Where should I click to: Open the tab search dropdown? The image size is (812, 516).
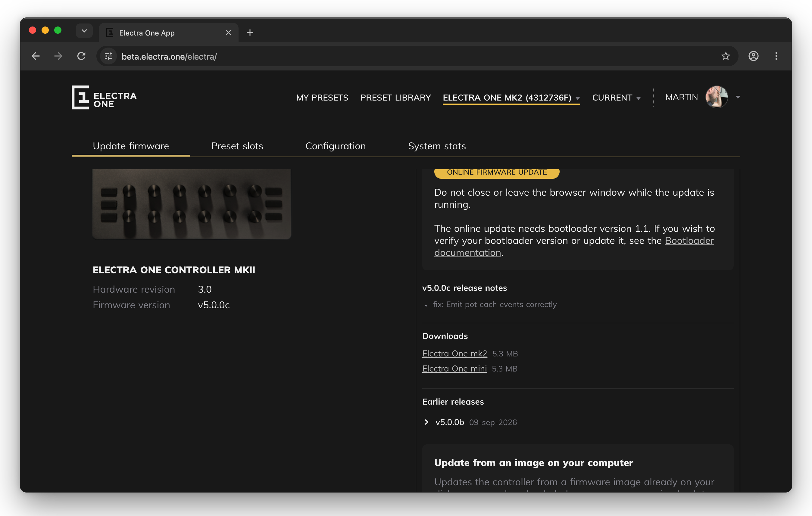click(x=84, y=31)
